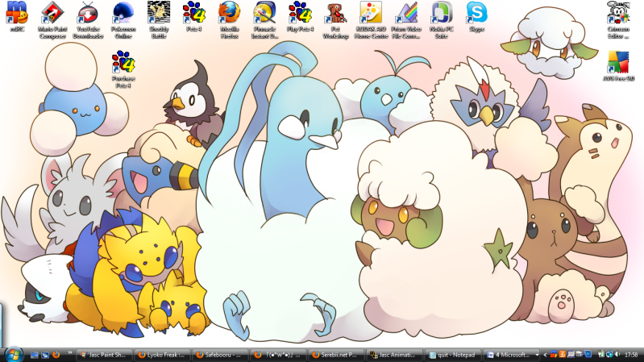Click Show Desktop in Quick Launch

click(35, 355)
